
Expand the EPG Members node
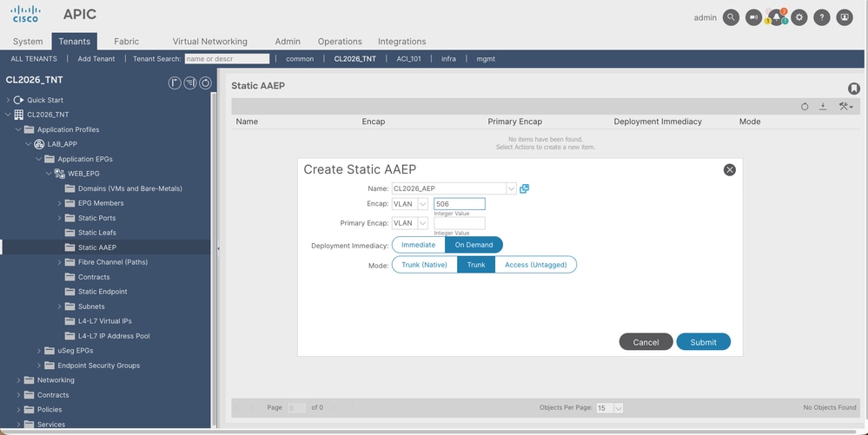[59, 203]
